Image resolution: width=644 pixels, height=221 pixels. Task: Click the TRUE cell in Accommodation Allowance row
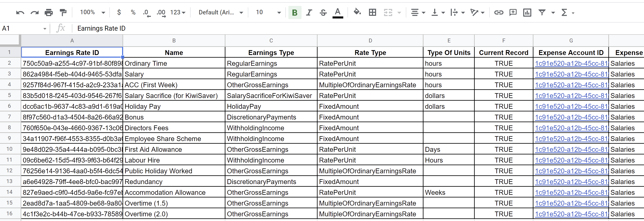tap(503, 192)
